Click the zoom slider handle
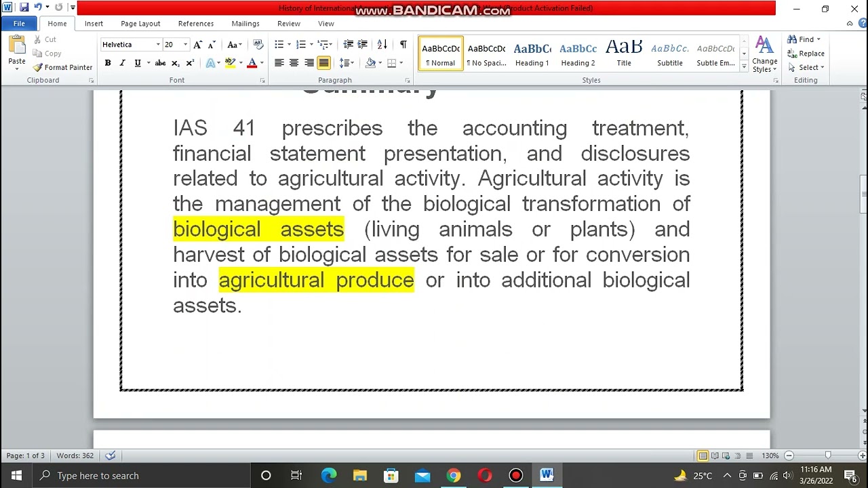The image size is (868, 488). (827, 455)
